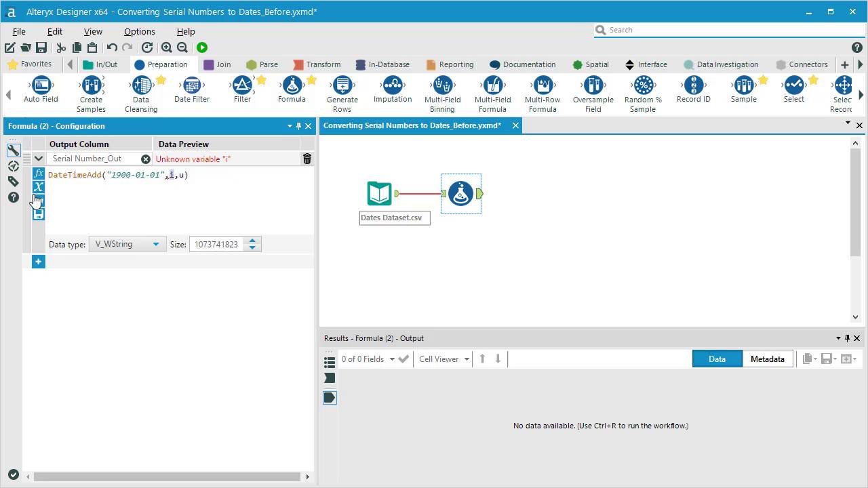
Task: Open the X columns and constants icon
Action: coord(39,186)
